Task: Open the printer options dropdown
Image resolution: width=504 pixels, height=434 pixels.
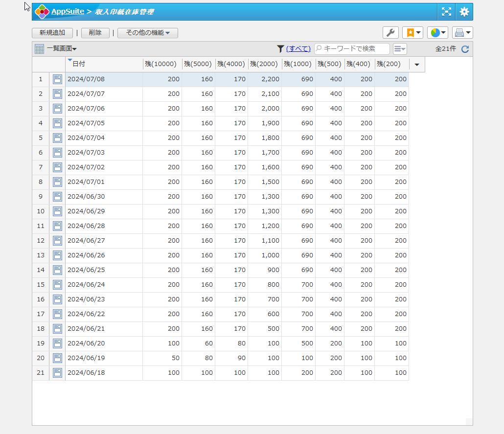Action: point(462,33)
